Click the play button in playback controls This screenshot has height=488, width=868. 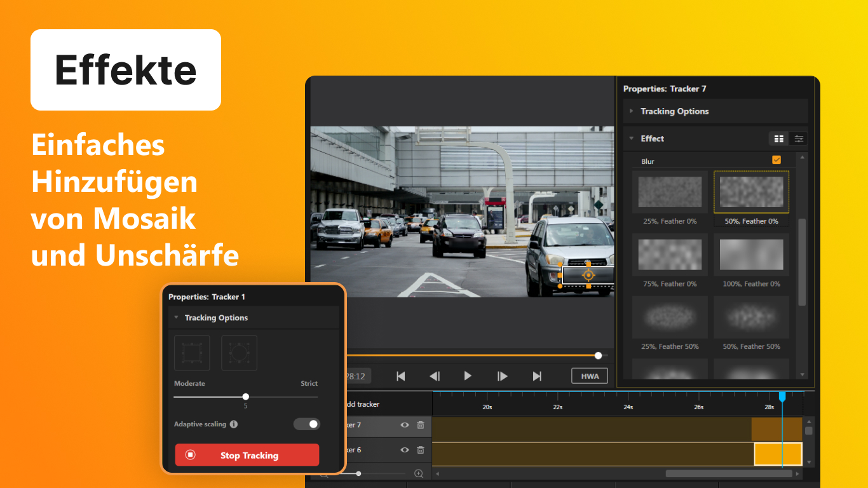tap(468, 376)
